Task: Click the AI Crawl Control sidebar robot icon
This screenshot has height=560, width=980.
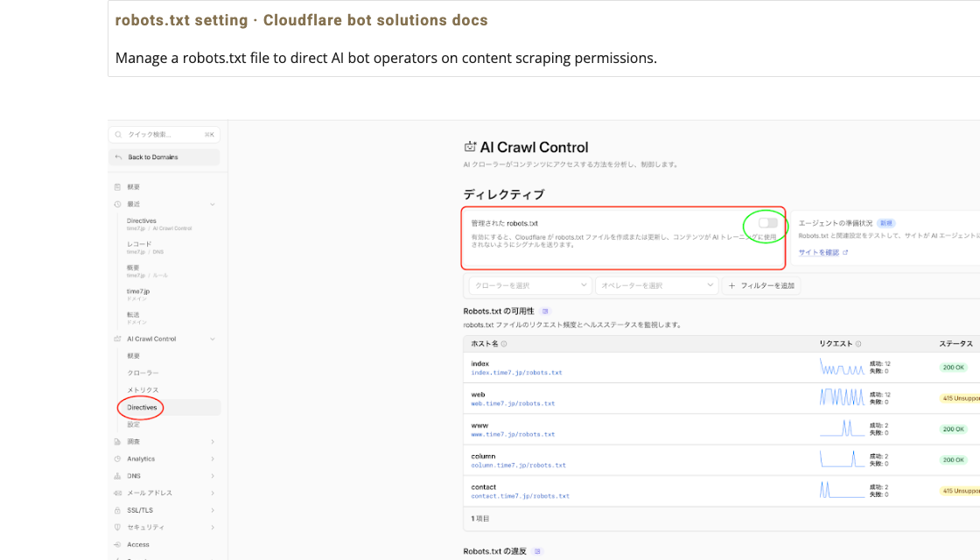Action: coord(117,339)
